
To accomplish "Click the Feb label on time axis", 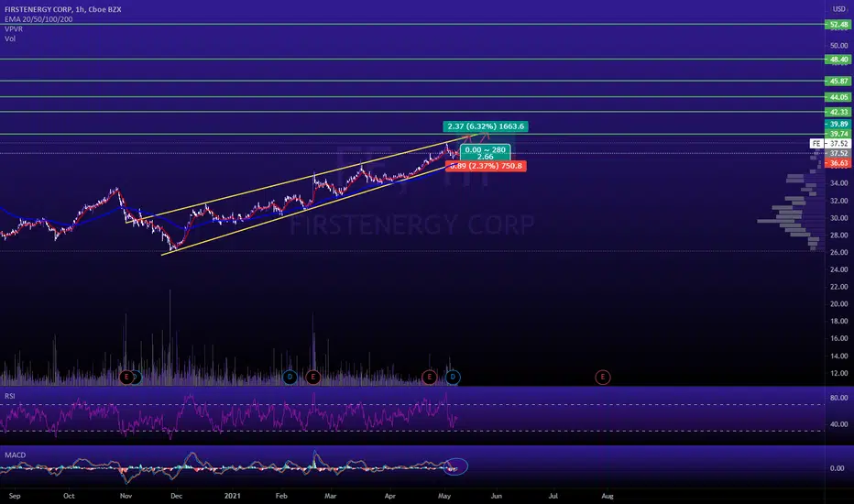I will 281,496.
